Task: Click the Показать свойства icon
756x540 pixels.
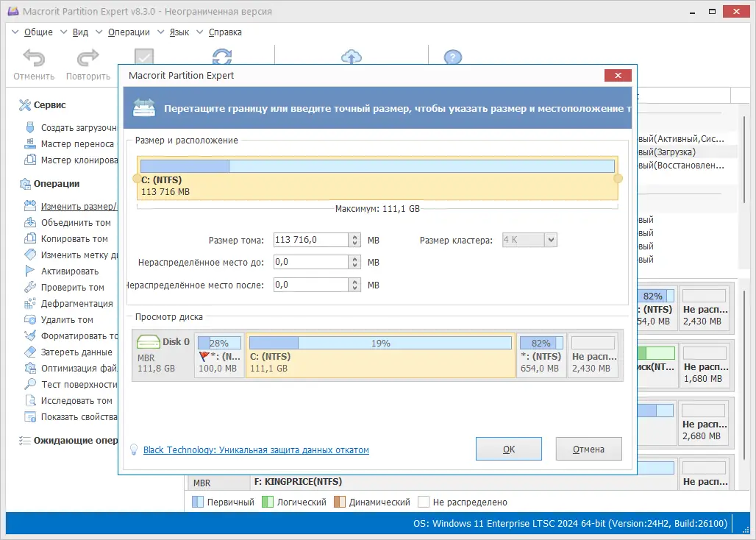Action: pyautogui.click(x=30, y=416)
